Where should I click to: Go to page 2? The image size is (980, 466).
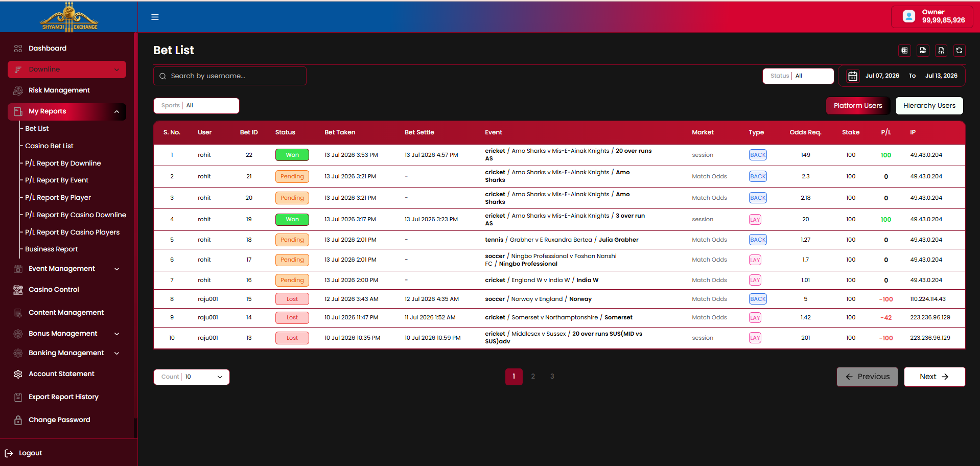click(533, 377)
